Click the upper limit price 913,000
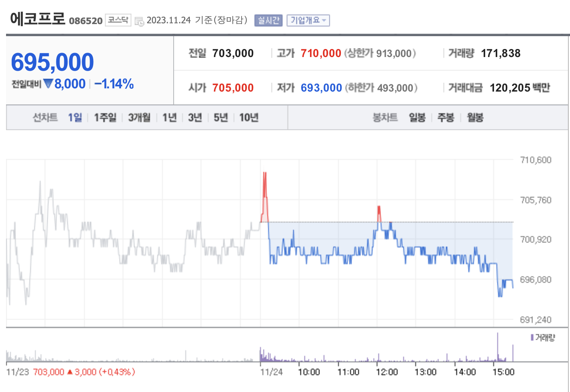The image size is (570, 392). 394,53
